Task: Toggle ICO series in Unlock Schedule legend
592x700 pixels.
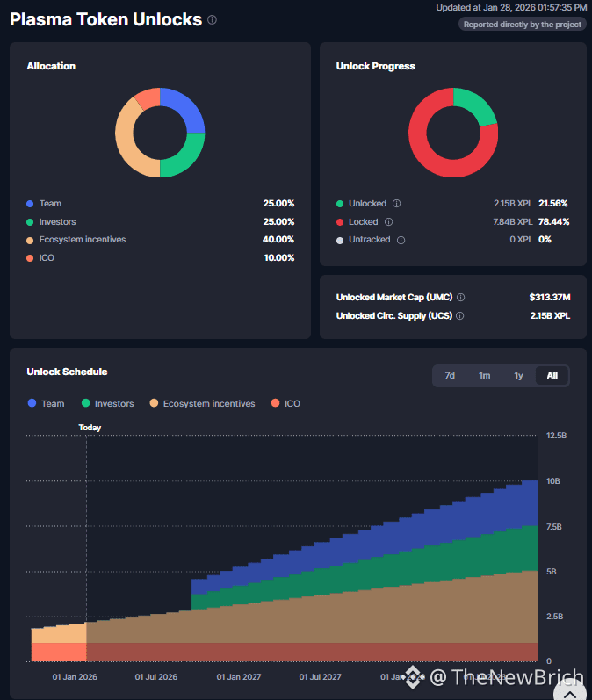Action: pyautogui.click(x=285, y=403)
